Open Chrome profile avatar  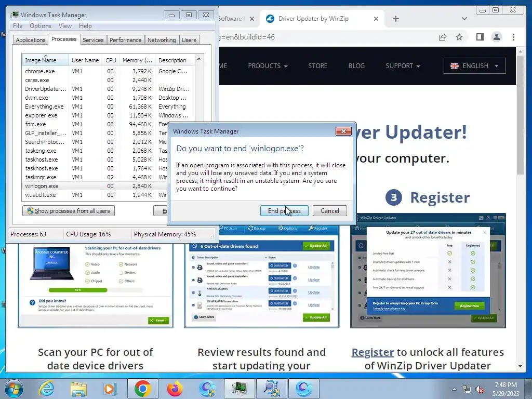pyautogui.click(x=496, y=37)
